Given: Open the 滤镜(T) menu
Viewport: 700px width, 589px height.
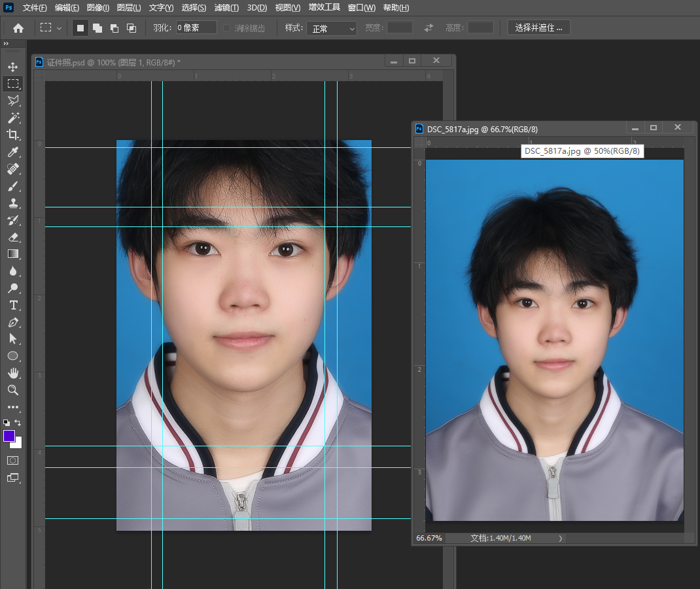Looking at the screenshot, I should (226, 8).
